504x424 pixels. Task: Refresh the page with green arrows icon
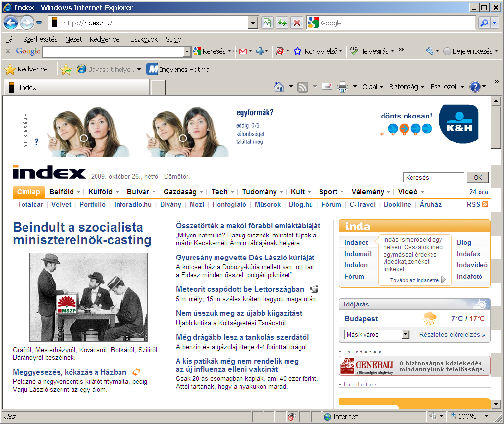click(x=282, y=23)
